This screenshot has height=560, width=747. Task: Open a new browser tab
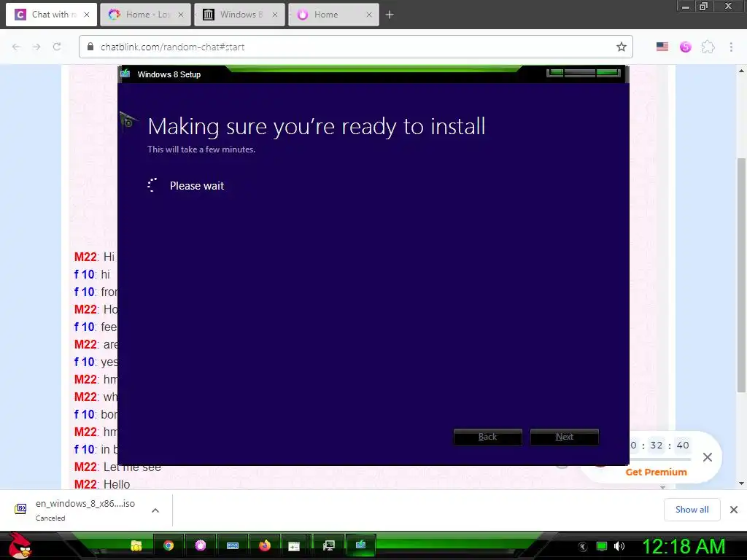click(x=390, y=15)
